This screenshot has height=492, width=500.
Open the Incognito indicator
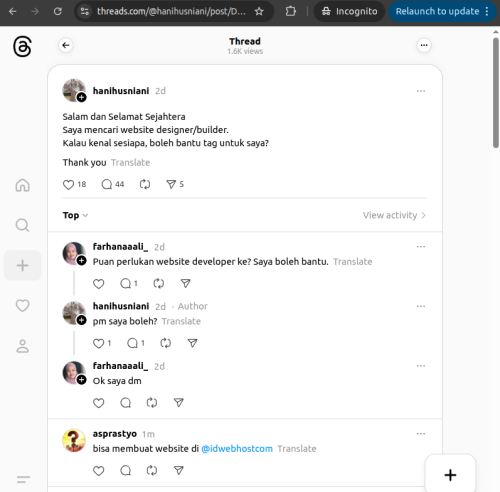pyautogui.click(x=349, y=12)
